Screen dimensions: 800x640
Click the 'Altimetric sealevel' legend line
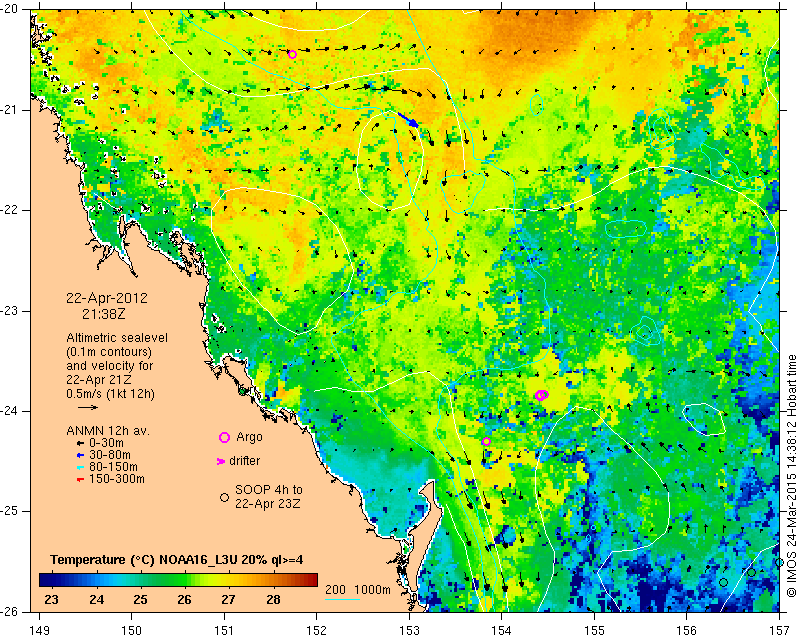pyautogui.click(x=117, y=338)
